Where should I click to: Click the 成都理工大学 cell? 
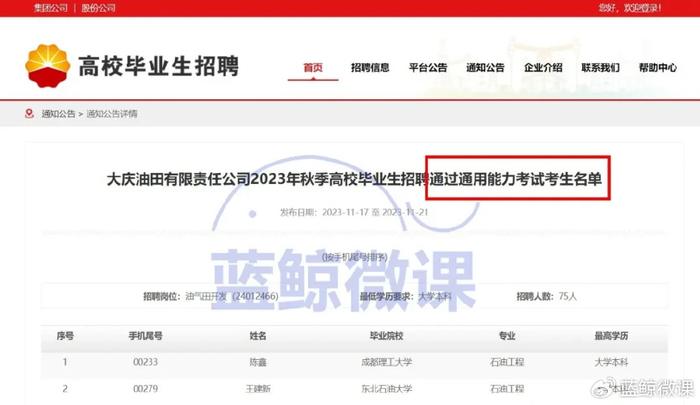tap(387, 362)
